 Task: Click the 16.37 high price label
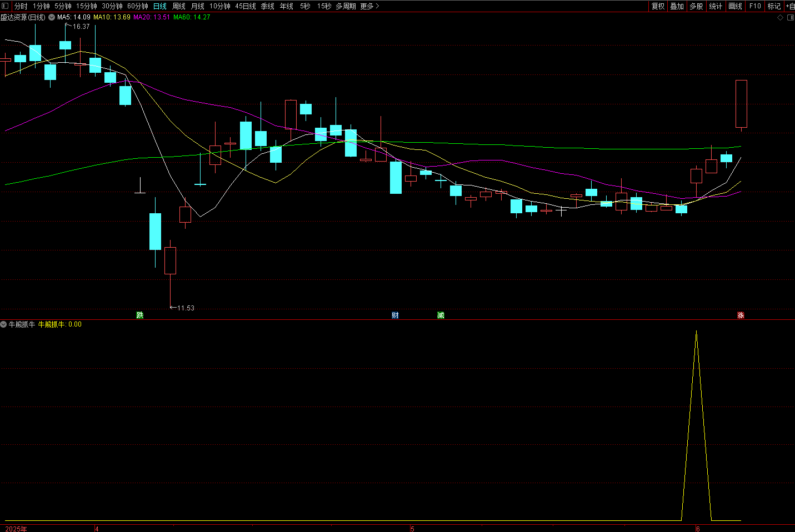click(81, 27)
